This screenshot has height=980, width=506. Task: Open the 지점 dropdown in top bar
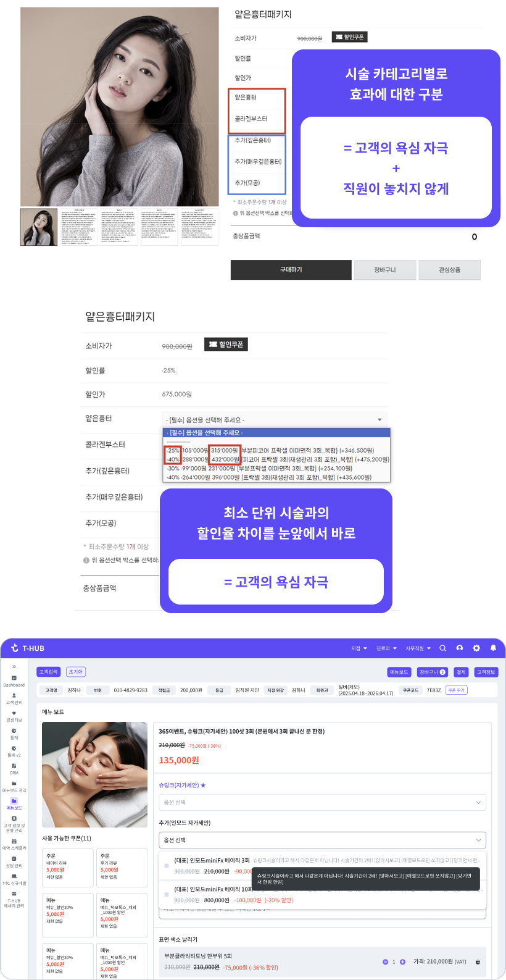click(359, 648)
